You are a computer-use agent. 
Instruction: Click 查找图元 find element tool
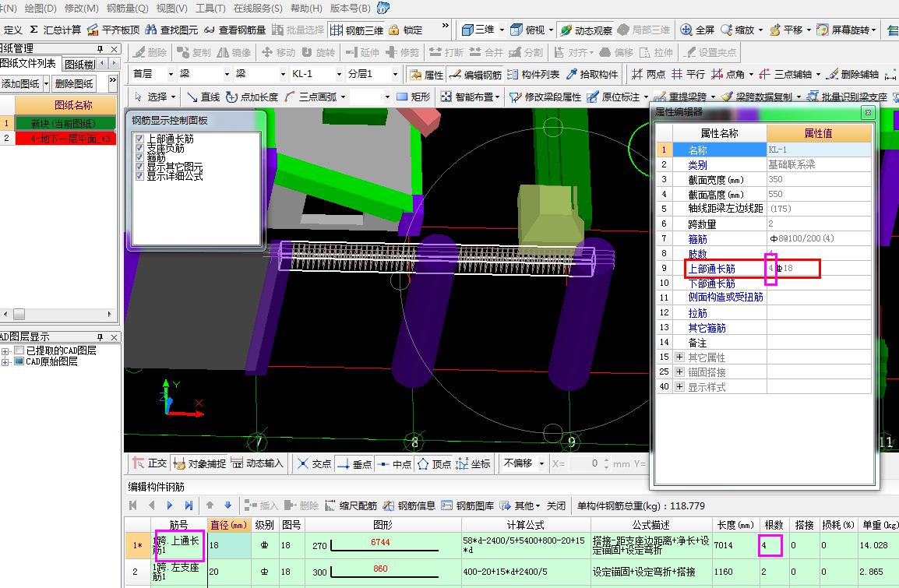172,30
